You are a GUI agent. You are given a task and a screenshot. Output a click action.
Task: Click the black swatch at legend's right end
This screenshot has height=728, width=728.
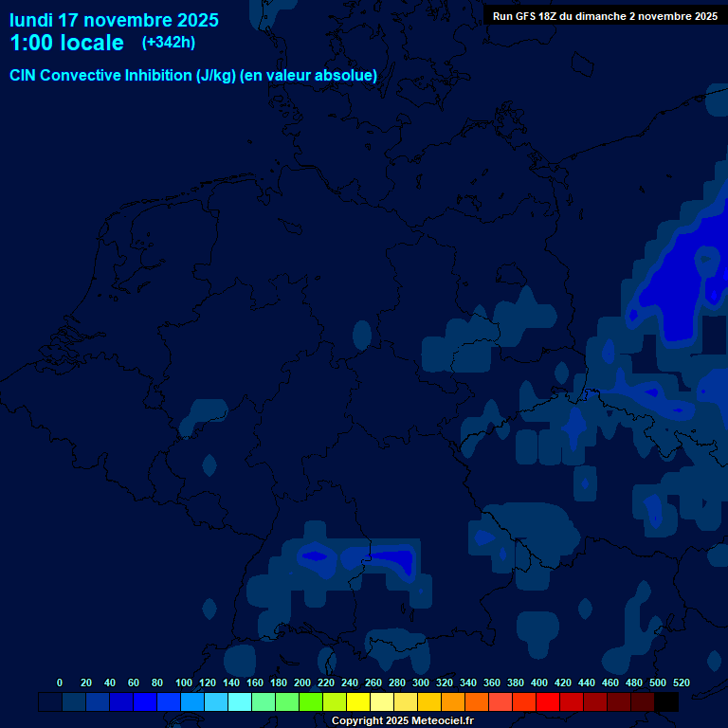click(x=666, y=702)
